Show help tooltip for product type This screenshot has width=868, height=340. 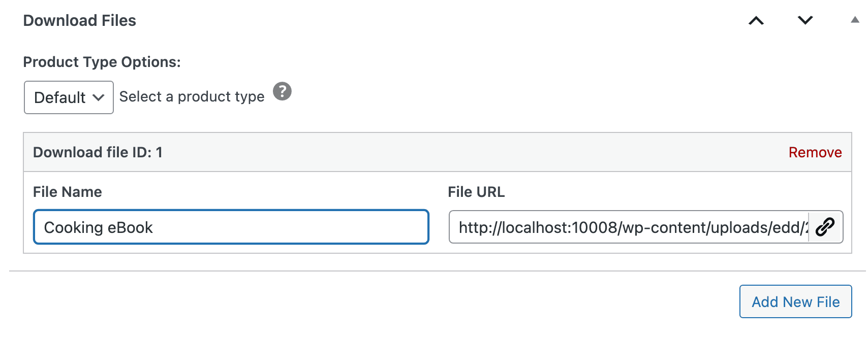tap(282, 92)
